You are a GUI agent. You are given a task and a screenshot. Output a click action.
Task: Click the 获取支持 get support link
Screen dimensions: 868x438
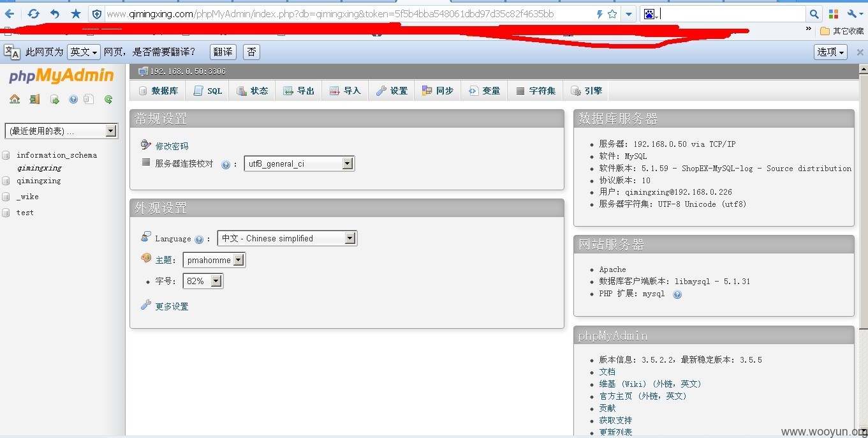click(x=615, y=420)
